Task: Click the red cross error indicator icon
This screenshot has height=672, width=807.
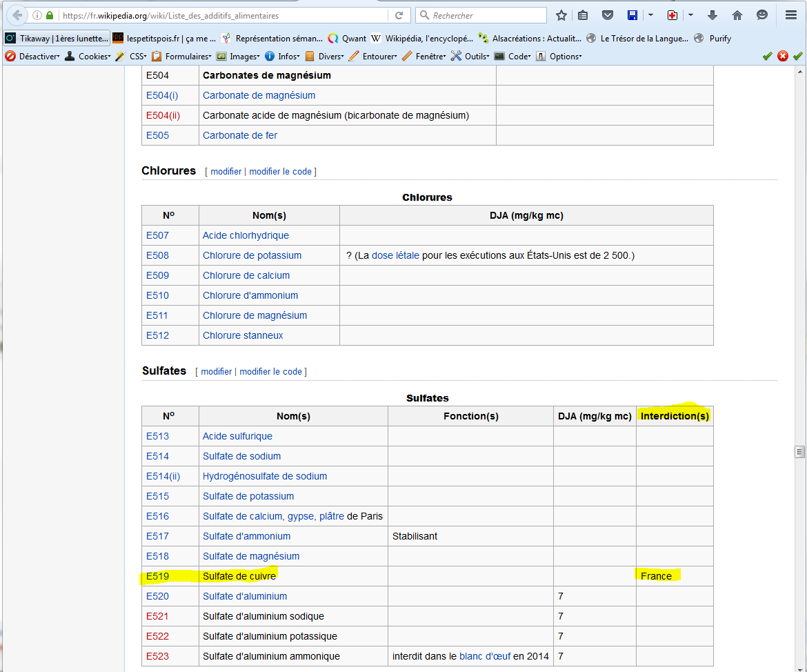Action: click(783, 57)
